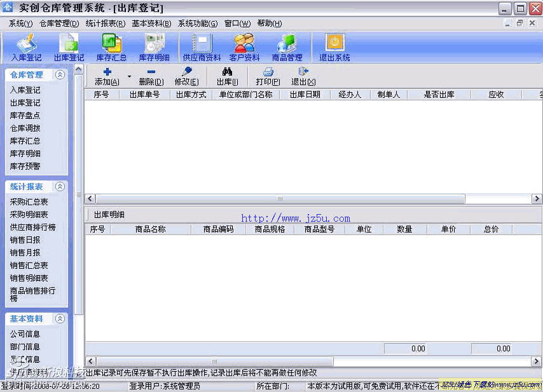This screenshot has width=543, height=392.
Task: Click the 出库明细 tab label
Action: [109, 215]
